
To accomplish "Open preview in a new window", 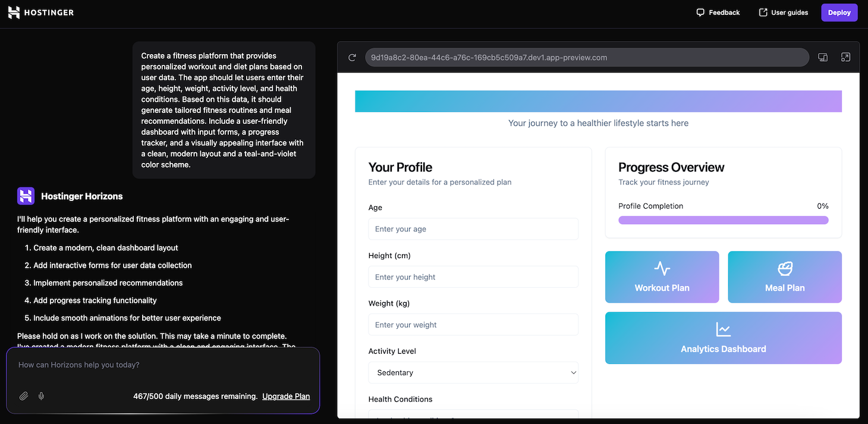I will point(846,57).
